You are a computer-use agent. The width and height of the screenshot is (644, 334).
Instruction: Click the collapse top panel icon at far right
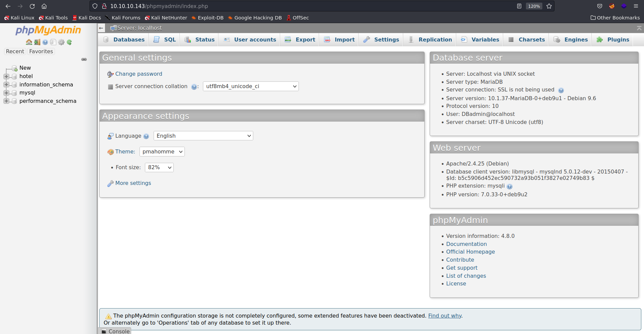[x=639, y=28]
